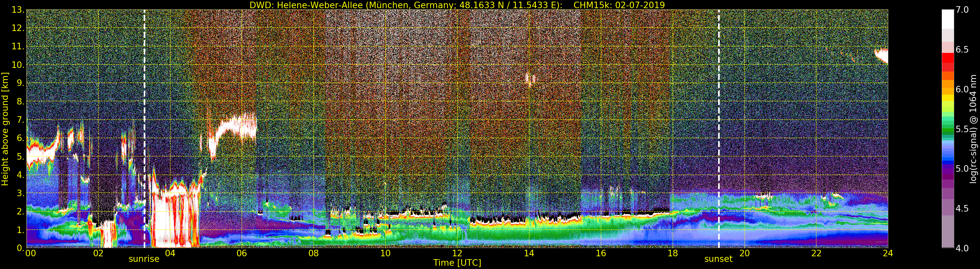Click the sunrise label below the axis

click(144, 259)
